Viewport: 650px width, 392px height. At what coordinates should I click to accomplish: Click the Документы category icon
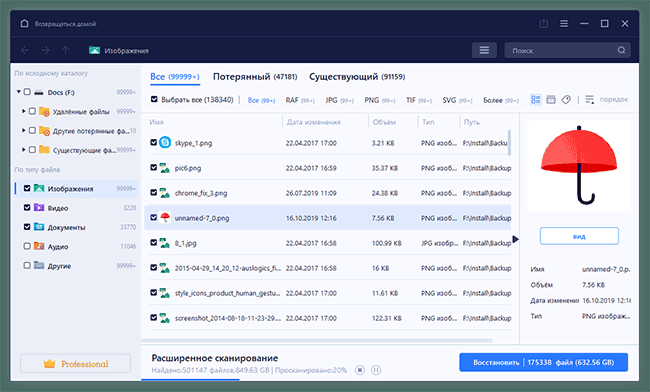coord(39,227)
